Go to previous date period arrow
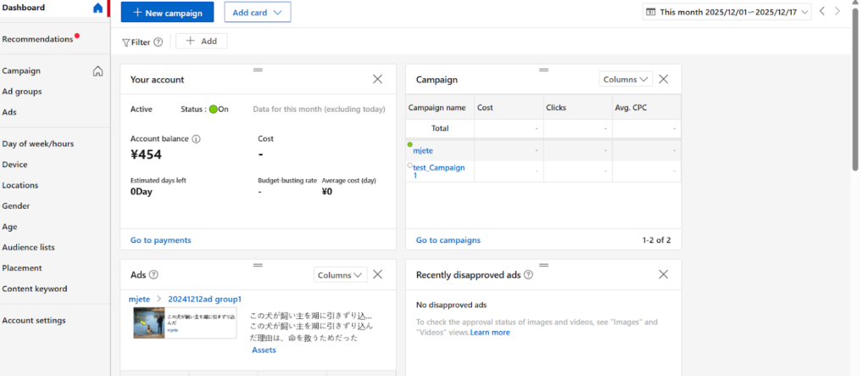Screen dimensions: 868x376 821,12
